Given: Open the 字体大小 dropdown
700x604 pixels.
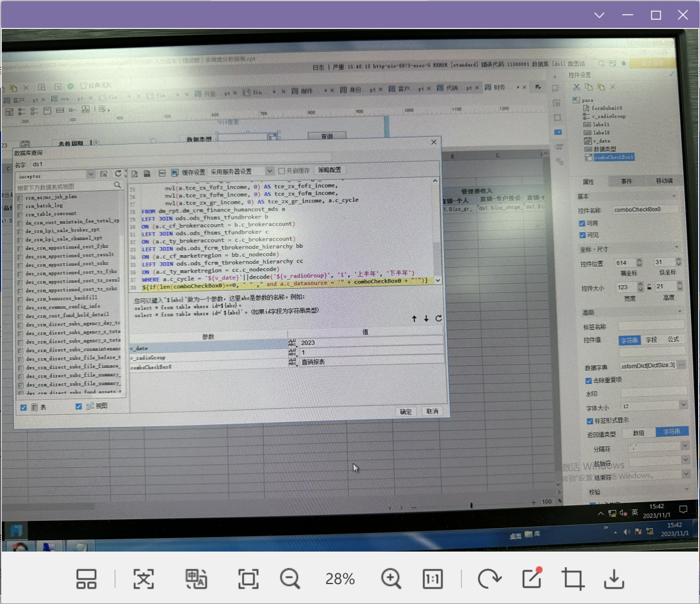Looking at the screenshot, I should 684,404.
